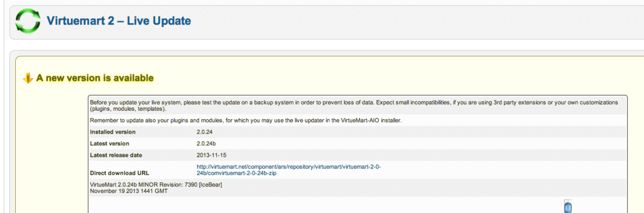Open the virtuemart.net direct download URL
This screenshot has width=644, height=213.
click(289, 170)
